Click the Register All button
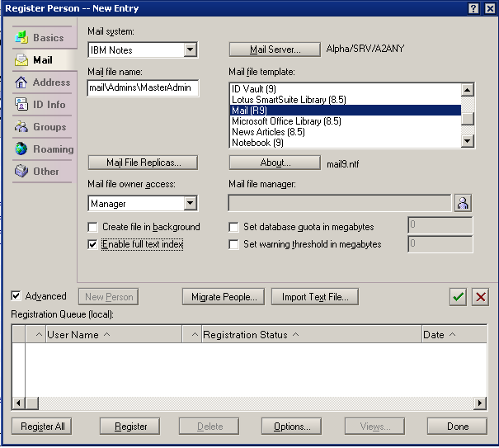 [42, 427]
